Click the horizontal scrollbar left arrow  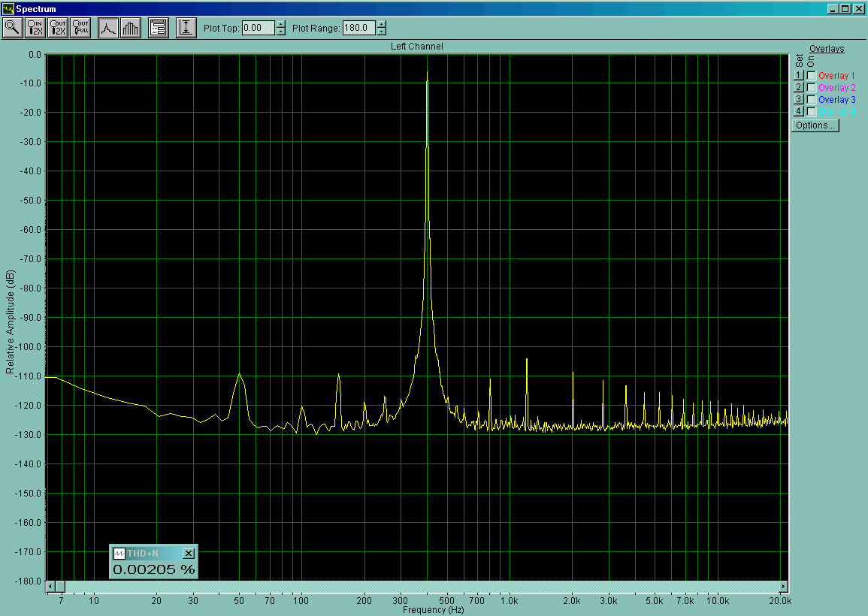pos(50,586)
